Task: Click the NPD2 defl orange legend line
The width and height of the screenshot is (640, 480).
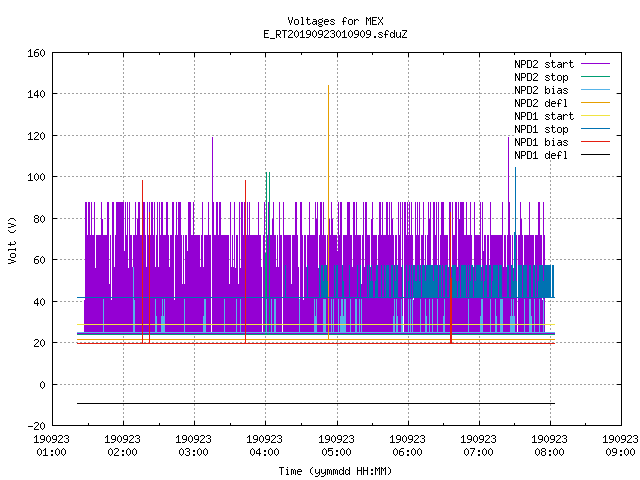Action: coord(595,103)
